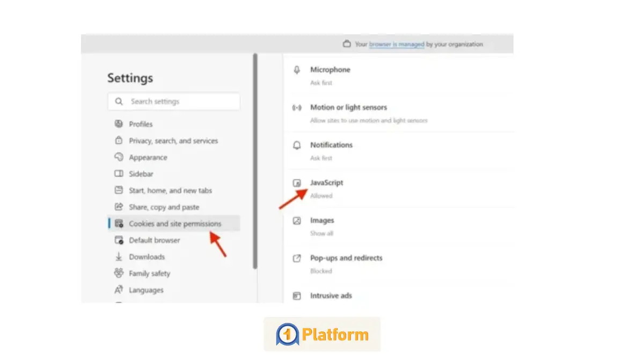Click the Microphone permission icon
644x362 pixels.
point(297,70)
